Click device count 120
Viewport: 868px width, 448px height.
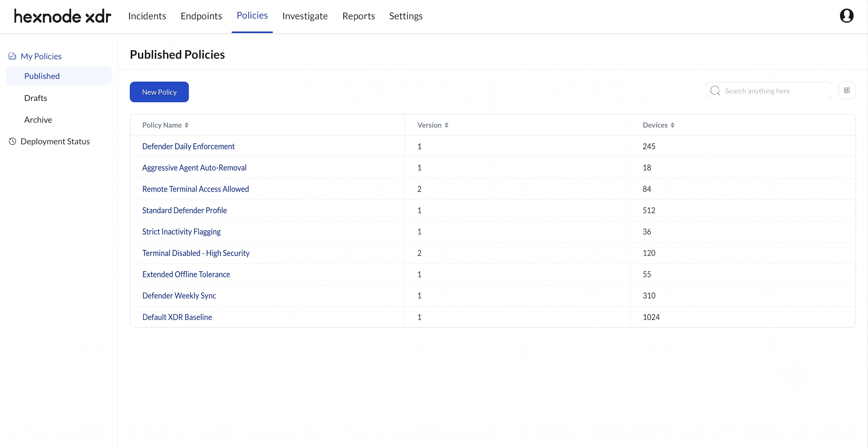[649, 253]
